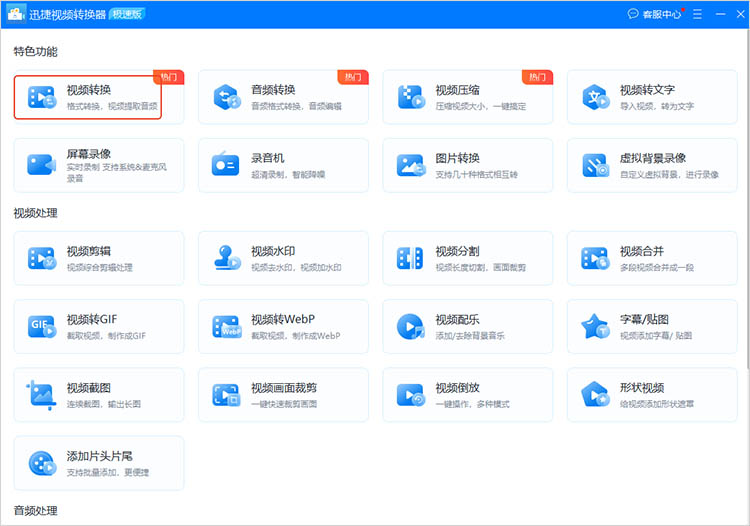
Task: Open 虚拟背景录像 virtual background recording
Action: (x=651, y=165)
